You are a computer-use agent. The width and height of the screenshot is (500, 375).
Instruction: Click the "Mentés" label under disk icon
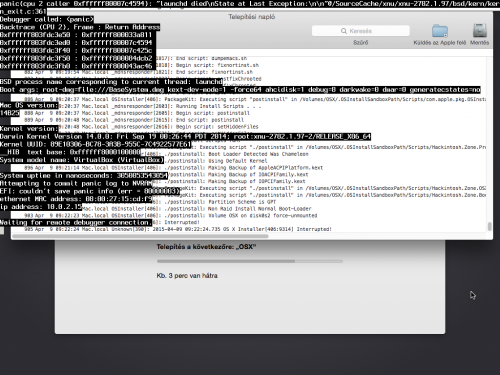click(x=479, y=43)
